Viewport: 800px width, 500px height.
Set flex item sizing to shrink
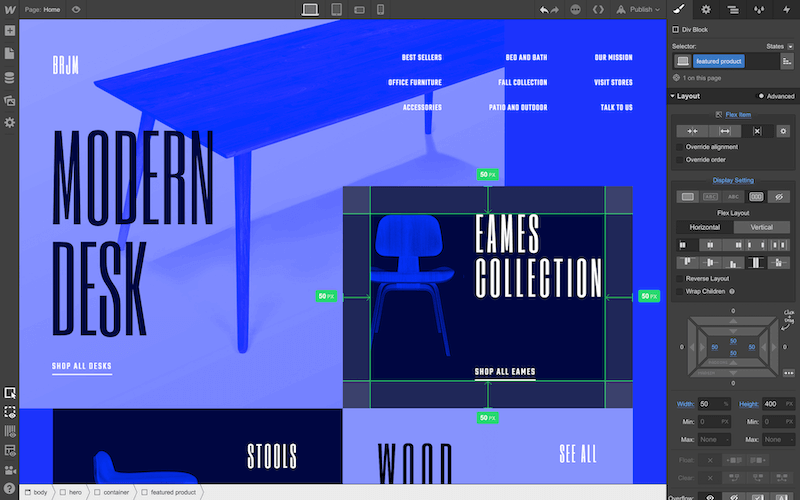coord(692,131)
